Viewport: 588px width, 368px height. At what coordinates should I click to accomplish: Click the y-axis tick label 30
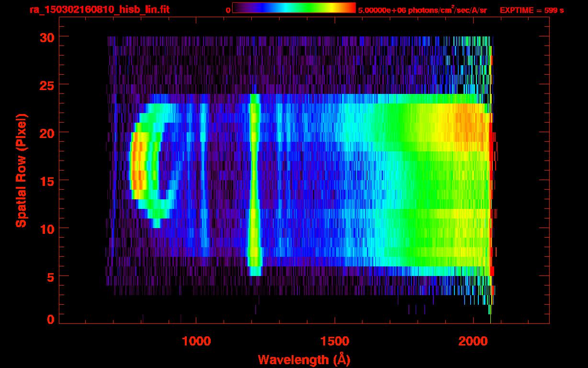(x=46, y=37)
